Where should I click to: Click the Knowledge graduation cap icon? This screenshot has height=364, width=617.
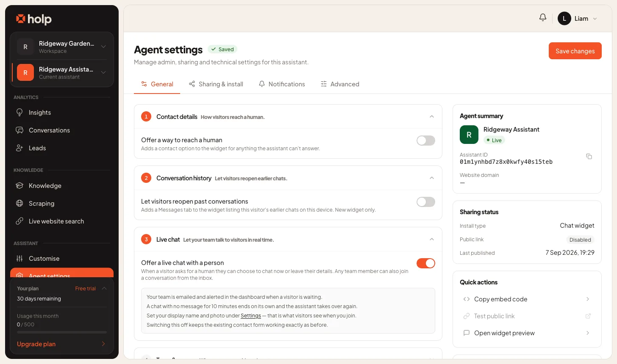[x=19, y=186]
